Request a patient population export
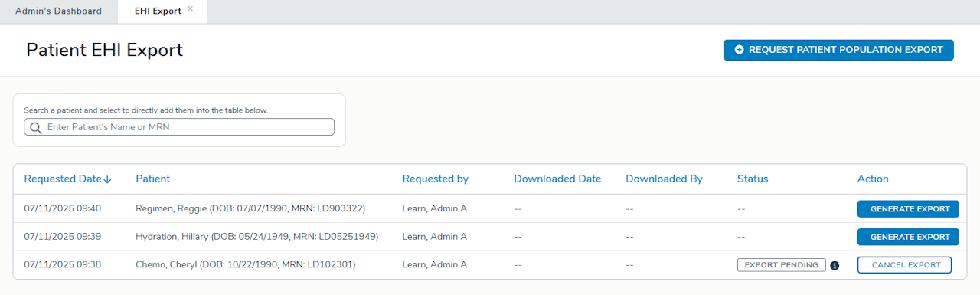Viewport: 980px width, 295px height. click(838, 50)
